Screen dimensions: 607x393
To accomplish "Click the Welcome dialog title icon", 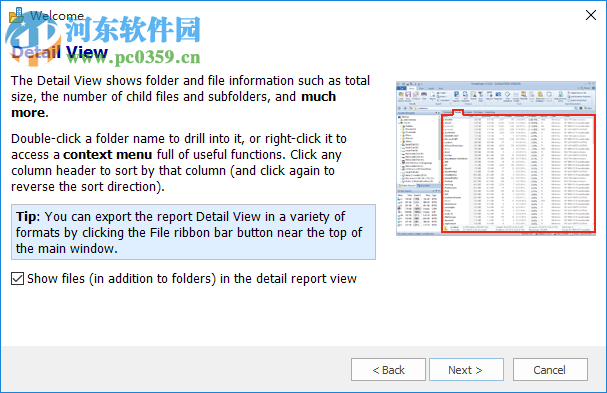I will [16, 15].
